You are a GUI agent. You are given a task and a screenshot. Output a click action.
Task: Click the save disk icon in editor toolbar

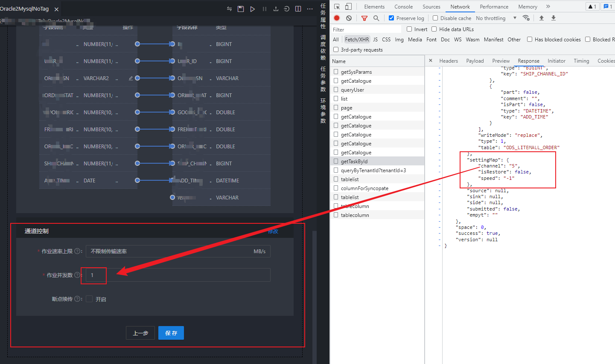[x=241, y=9]
